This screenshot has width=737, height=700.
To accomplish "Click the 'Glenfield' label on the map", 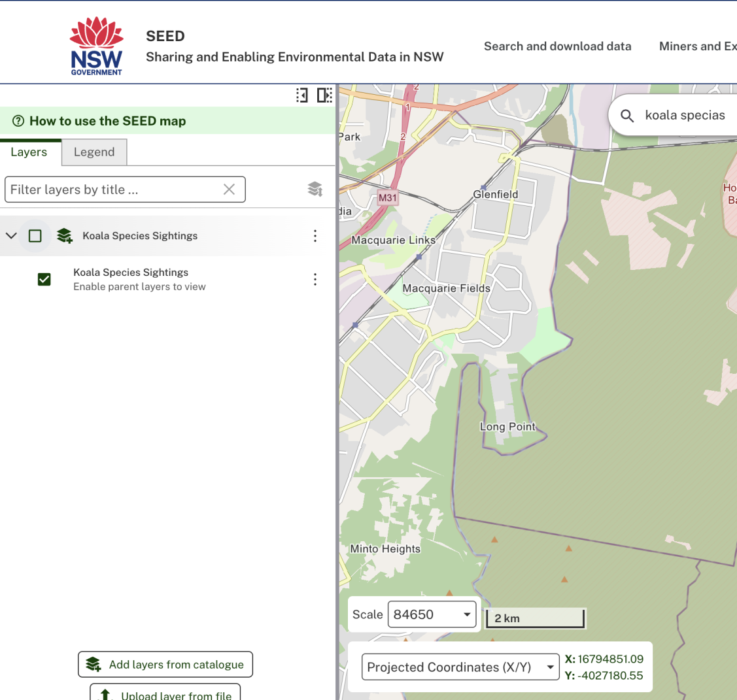I will pyautogui.click(x=496, y=195).
